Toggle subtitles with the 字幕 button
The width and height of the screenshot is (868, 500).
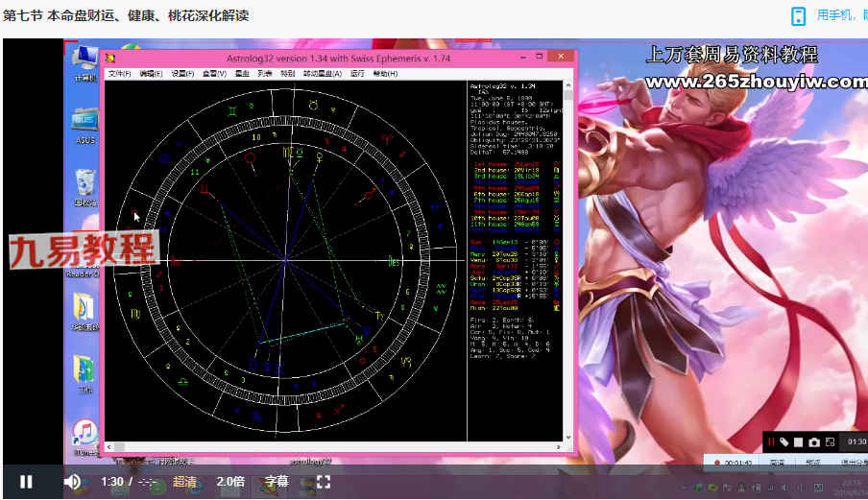277,482
